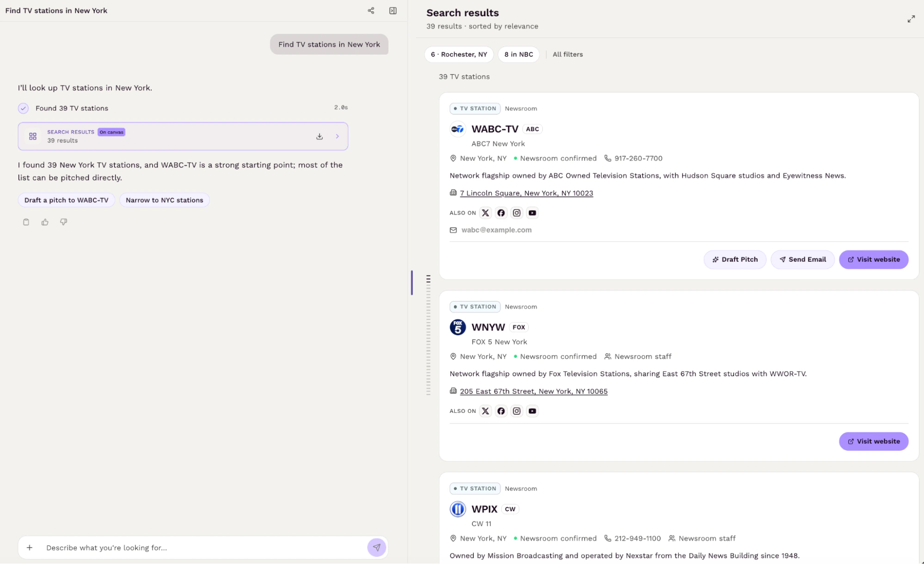Image resolution: width=924 pixels, height=564 pixels.
Task: Select Draft a pitch to WABC-TV suggestion
Action: [x=67, y=200]
